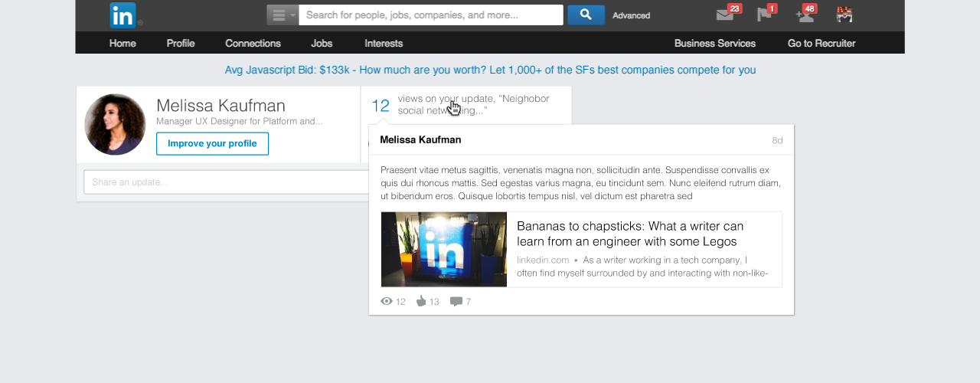Viewport: 980px width, 383px height.
Task: Click the blue search magnifier button
Action: [x=586, y=15]
